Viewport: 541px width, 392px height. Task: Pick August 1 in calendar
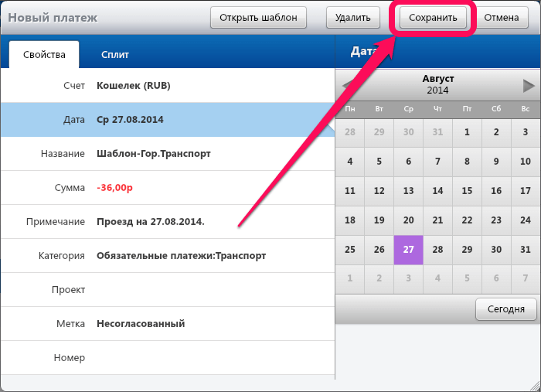(467, 132)
